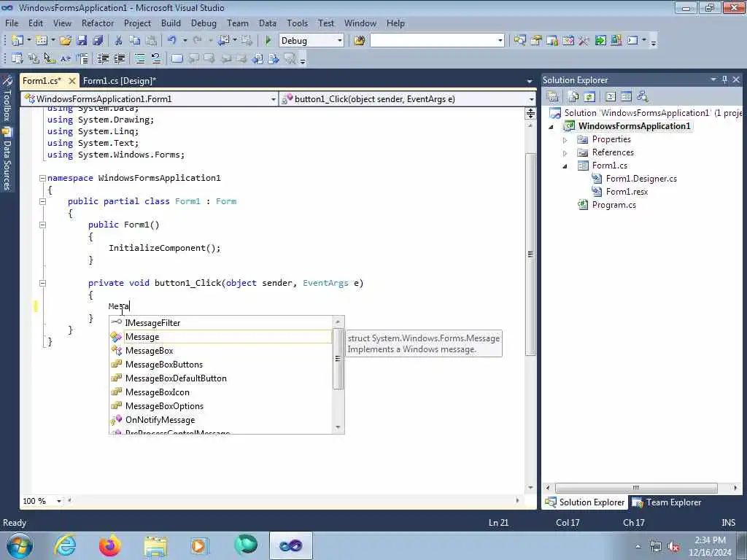Open the Toolbox side panel
The width and height of the screenshot is (747, 560).
tap(7, 100)
